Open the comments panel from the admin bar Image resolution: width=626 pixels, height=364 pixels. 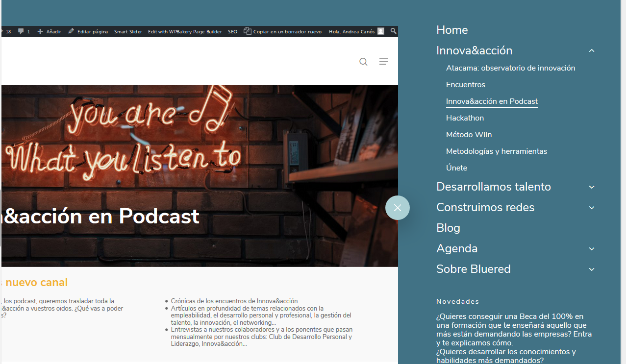20,31
